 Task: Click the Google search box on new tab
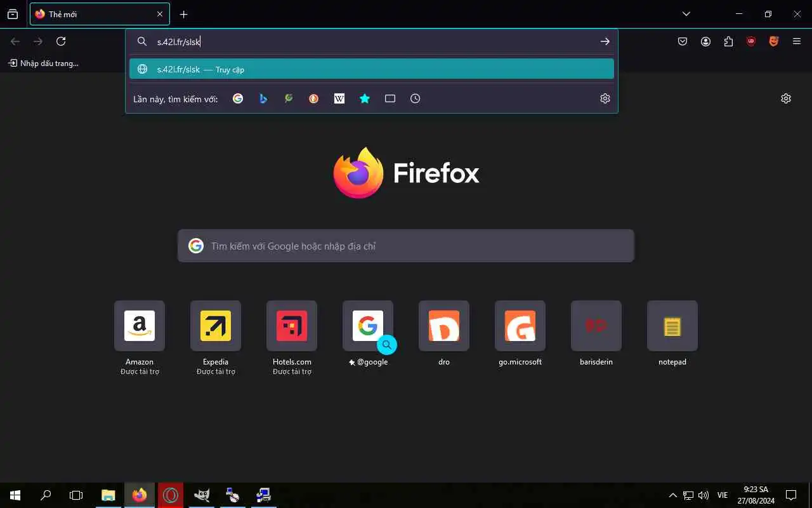pos(406,246)
